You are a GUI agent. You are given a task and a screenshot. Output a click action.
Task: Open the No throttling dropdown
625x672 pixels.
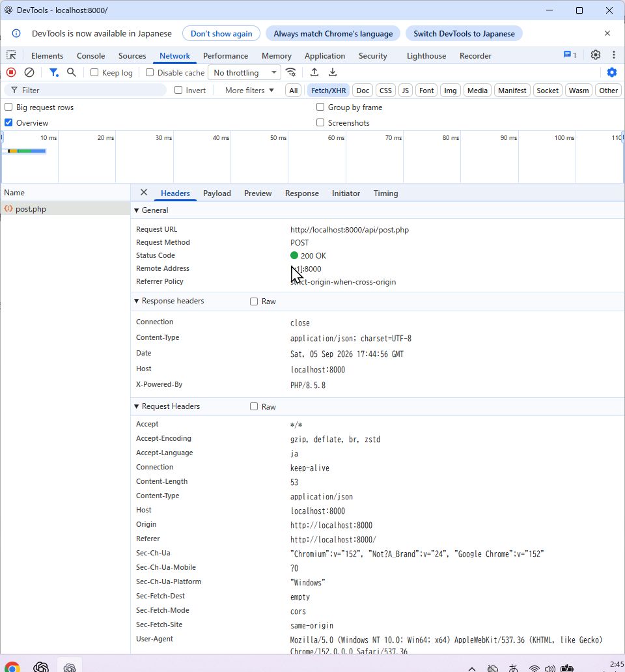(x=245, y=72)
